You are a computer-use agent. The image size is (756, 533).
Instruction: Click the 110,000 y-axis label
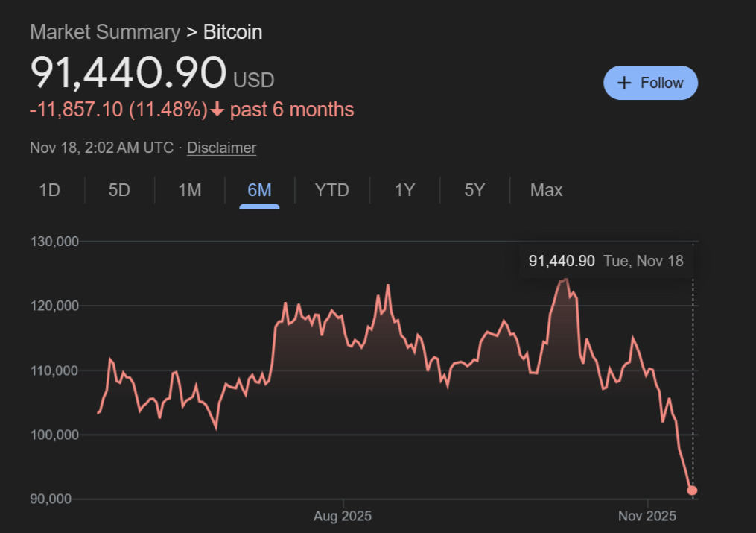click(x=54, y=370)
